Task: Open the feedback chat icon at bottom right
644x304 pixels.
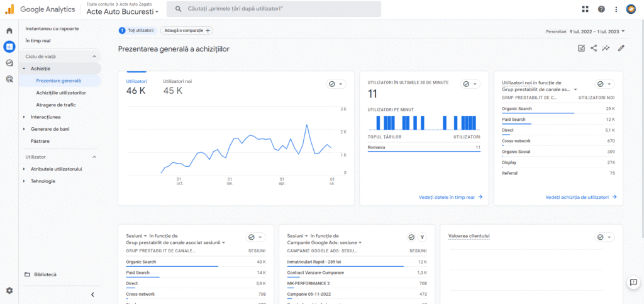Action: [x=633, y=283]
